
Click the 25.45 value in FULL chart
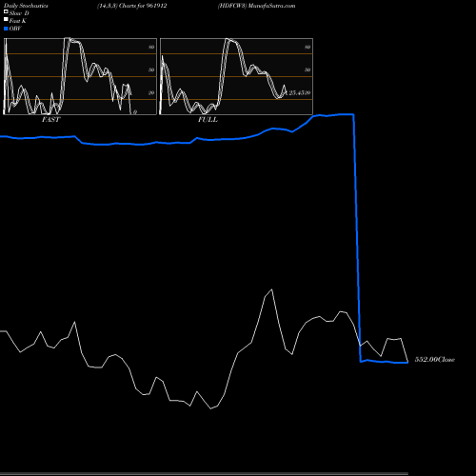click(x=296, y=92)
